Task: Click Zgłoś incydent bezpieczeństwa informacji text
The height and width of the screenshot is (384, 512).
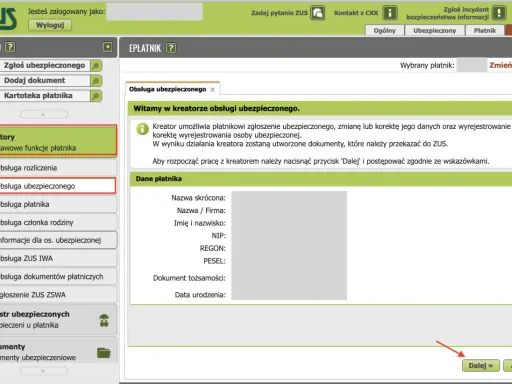Action: tap(447, 13)
